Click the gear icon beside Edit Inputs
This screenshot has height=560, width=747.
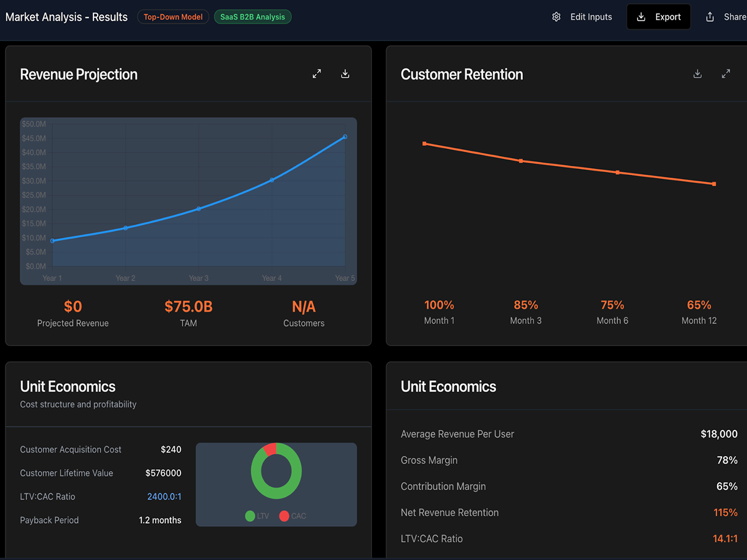pos(557,17)
